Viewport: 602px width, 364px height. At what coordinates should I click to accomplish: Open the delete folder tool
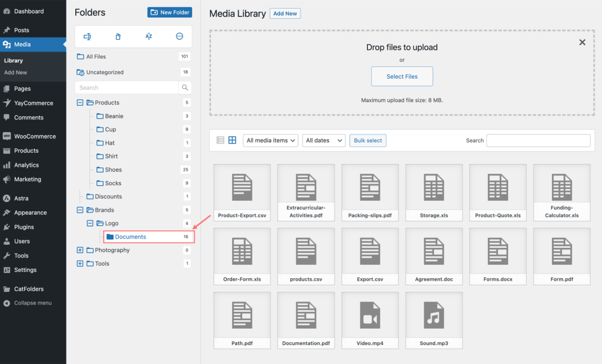[118, 36]
